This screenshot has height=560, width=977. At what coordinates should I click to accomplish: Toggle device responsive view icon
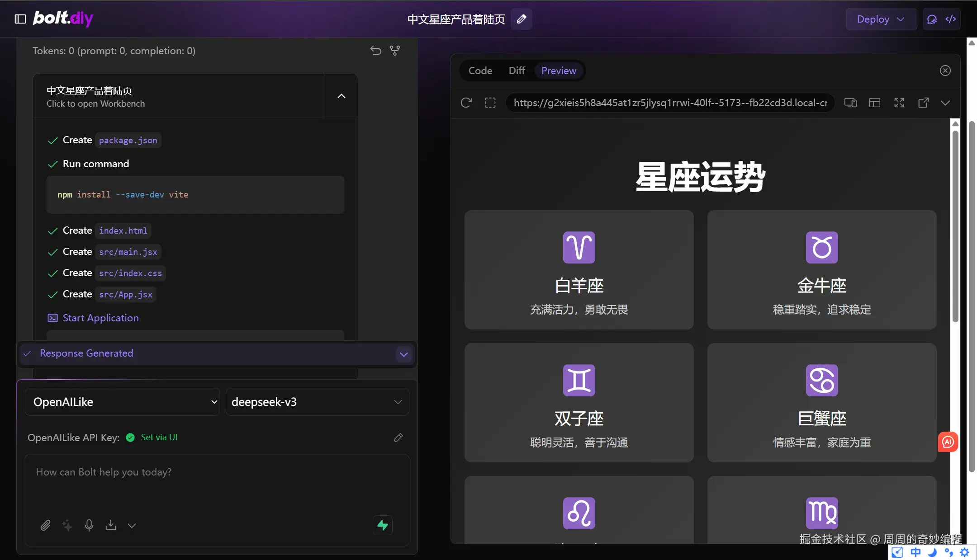[850, 103]
